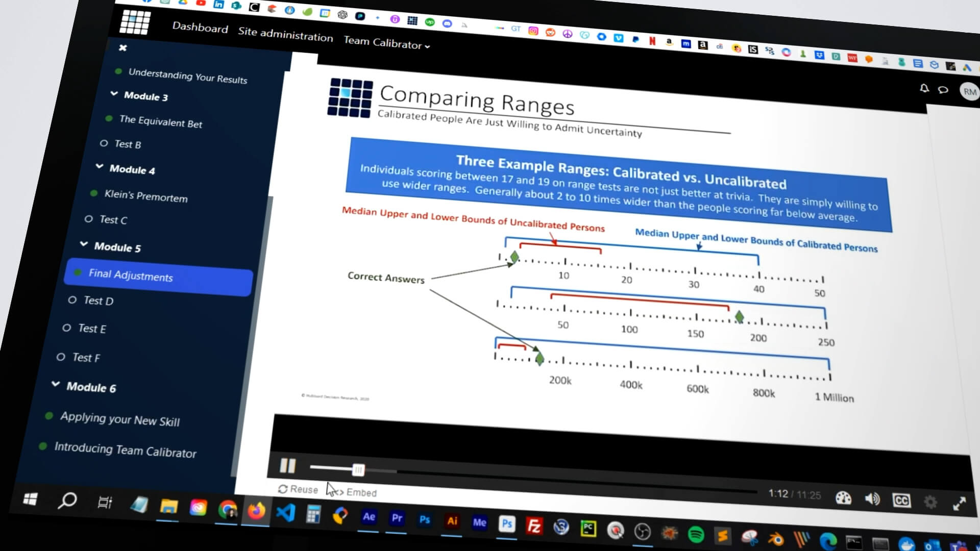Image resolution: width=980 pixels, height=551 pixels.
Task: Open the ChatGPT bookmark
Action: tap(342, 15)
